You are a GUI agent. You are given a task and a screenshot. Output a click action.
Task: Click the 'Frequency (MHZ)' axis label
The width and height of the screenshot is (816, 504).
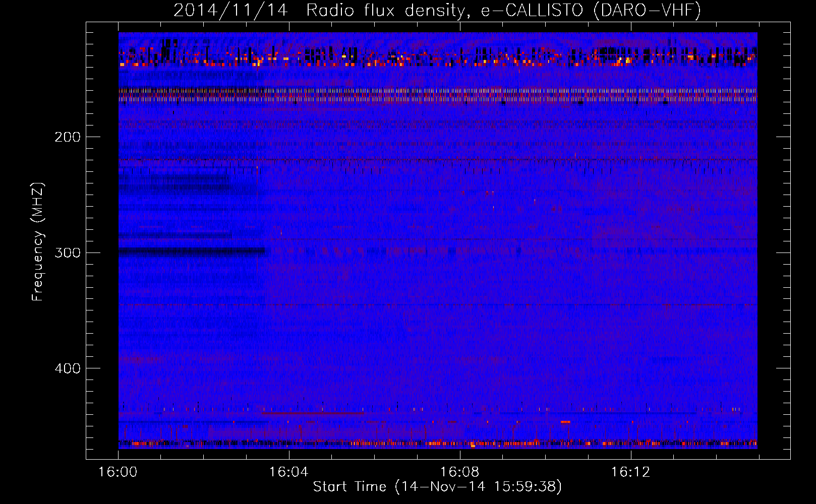(x=37, y=242)
